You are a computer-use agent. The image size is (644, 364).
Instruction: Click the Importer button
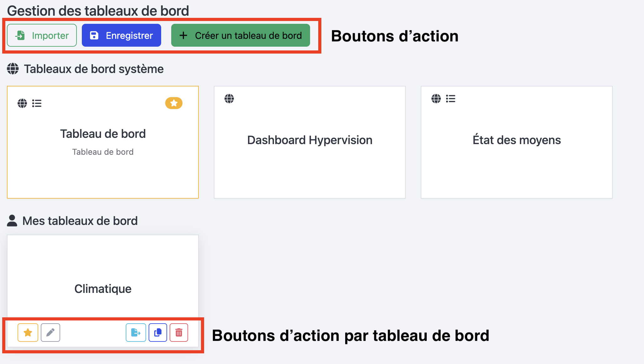click(42, 35)
